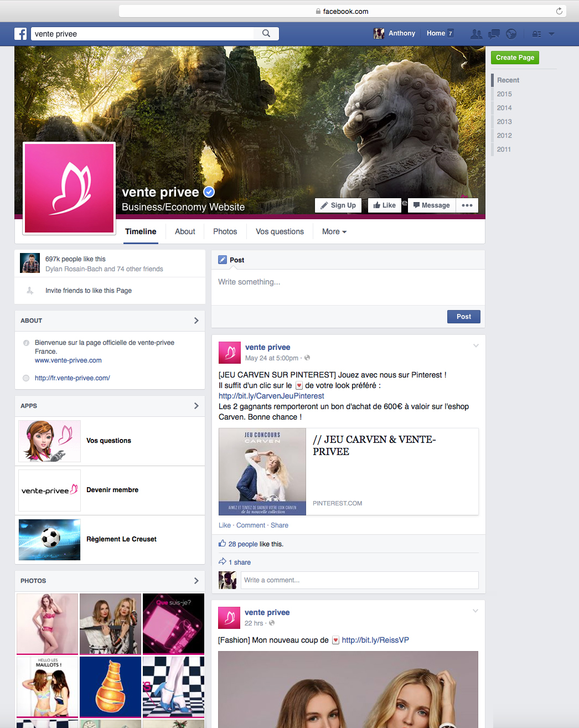Open the orange perfume bottle photo
The width and height of the screenshot is (579, 728).
point(110,687)
